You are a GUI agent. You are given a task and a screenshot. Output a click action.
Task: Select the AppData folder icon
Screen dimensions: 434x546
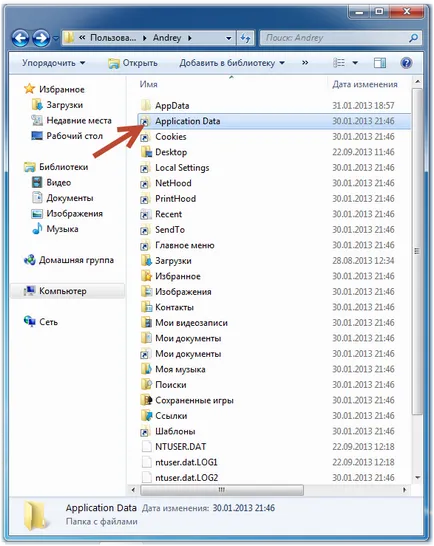click(146, 105)
